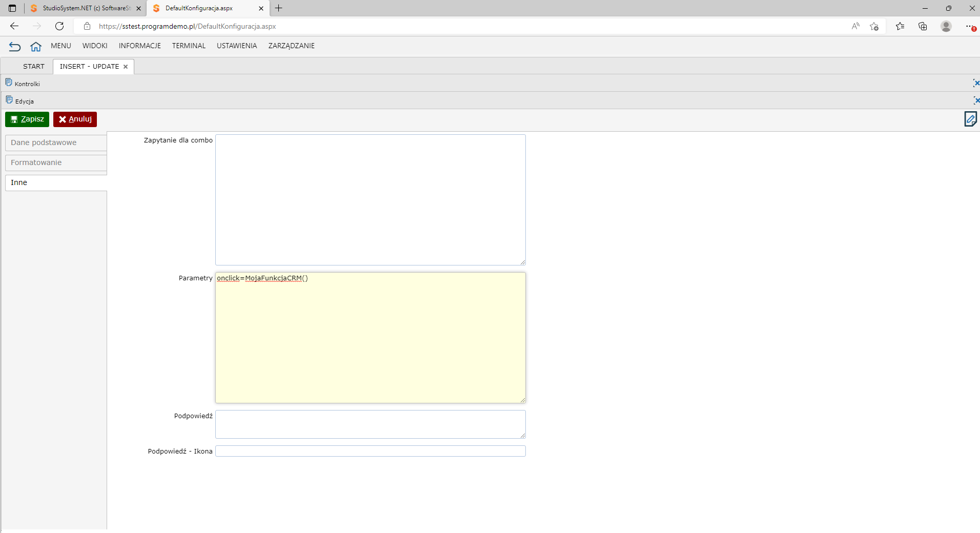Open the TERMINAL menu
This screenshot has height=533, width=980.
189,46
